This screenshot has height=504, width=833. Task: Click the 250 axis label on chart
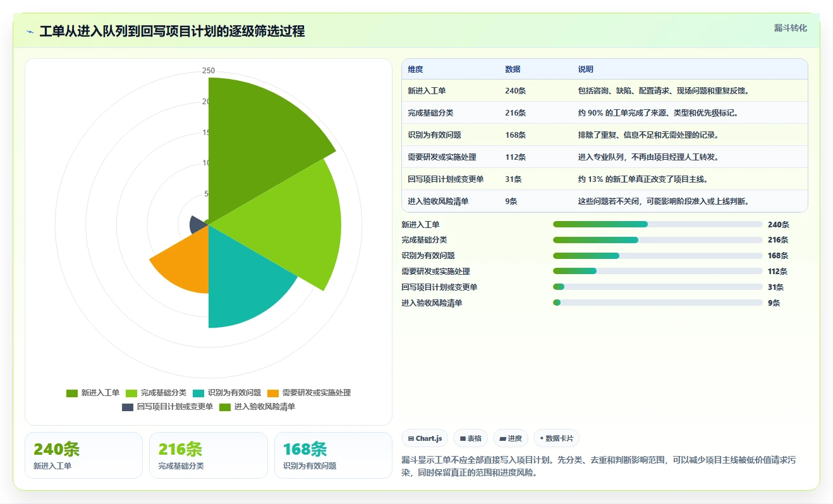pos(209,71)
